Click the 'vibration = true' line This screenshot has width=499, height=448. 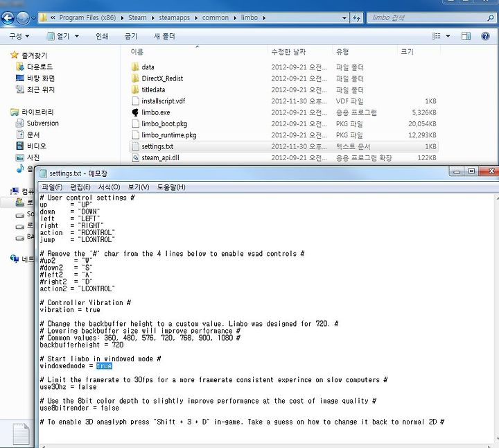(x=70, y=310)
